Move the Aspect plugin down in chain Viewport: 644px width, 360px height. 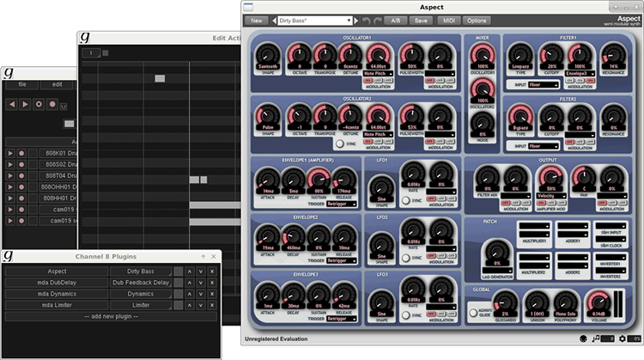pyautogui.click(x=200, y=272)
